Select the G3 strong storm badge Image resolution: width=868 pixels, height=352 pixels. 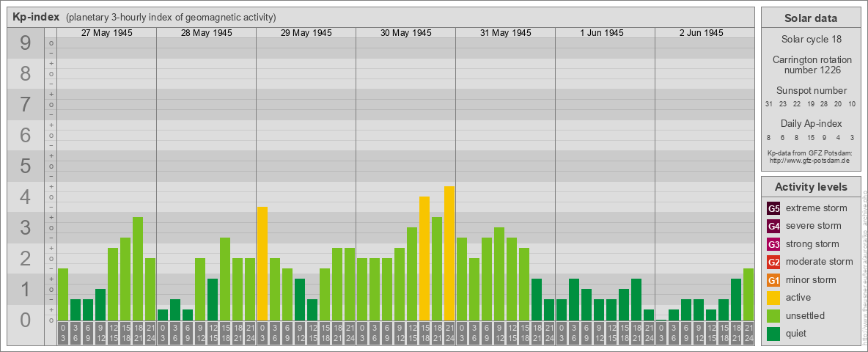pyautogui.click(x=773, y=244)
